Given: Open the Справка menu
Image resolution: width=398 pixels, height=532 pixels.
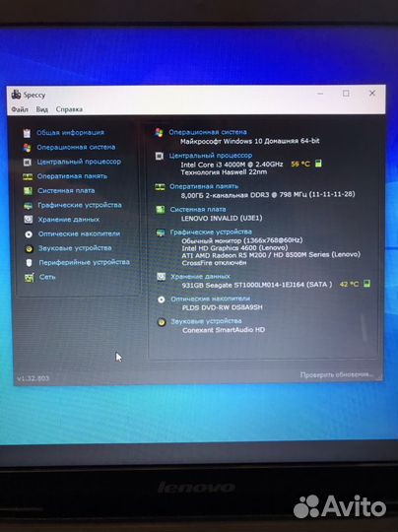Looking at the screenshot, I should [x=69, y=109].
